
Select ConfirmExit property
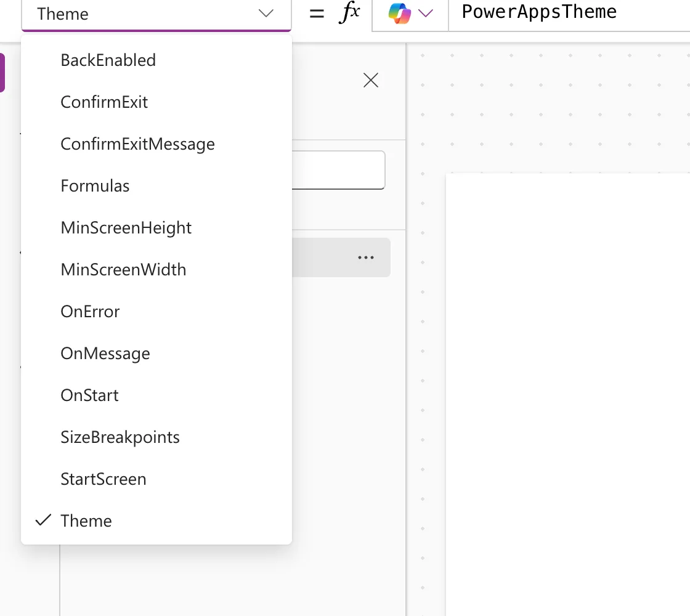(156, 102)
